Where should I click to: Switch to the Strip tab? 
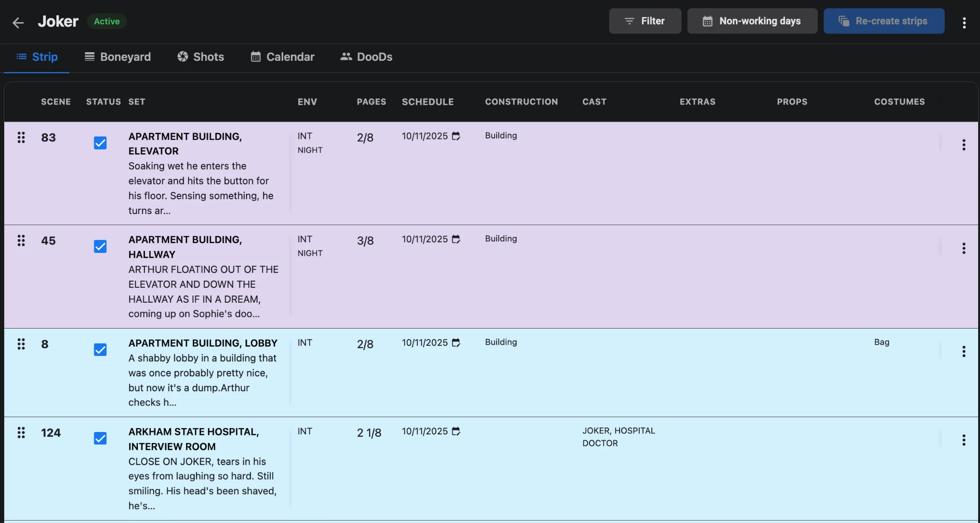coord(37,57)
